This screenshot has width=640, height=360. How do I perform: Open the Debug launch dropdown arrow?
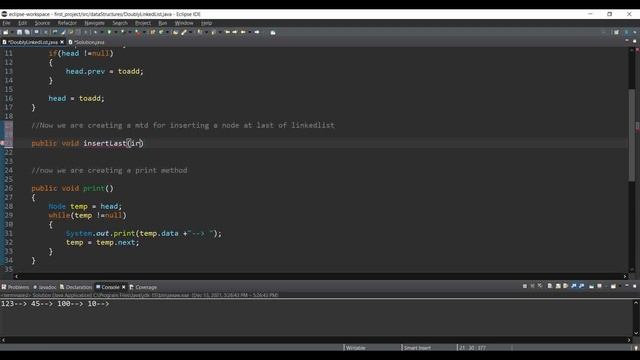[116, 32]
